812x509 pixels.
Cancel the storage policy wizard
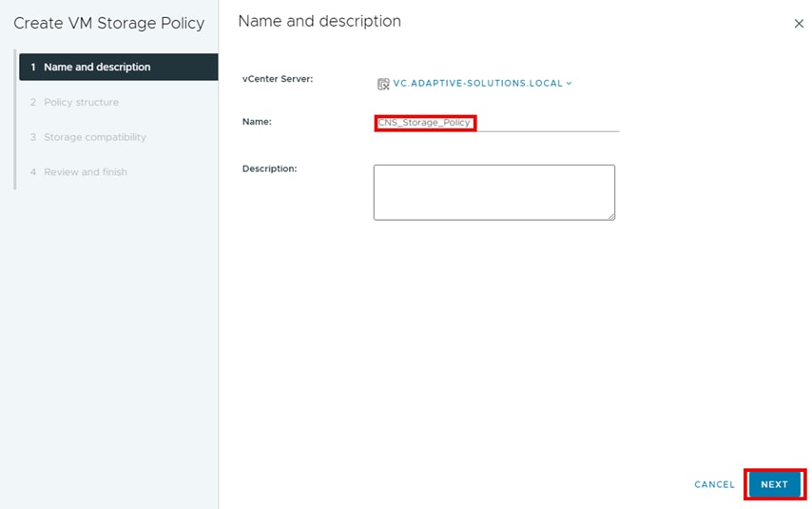[714, 485]
